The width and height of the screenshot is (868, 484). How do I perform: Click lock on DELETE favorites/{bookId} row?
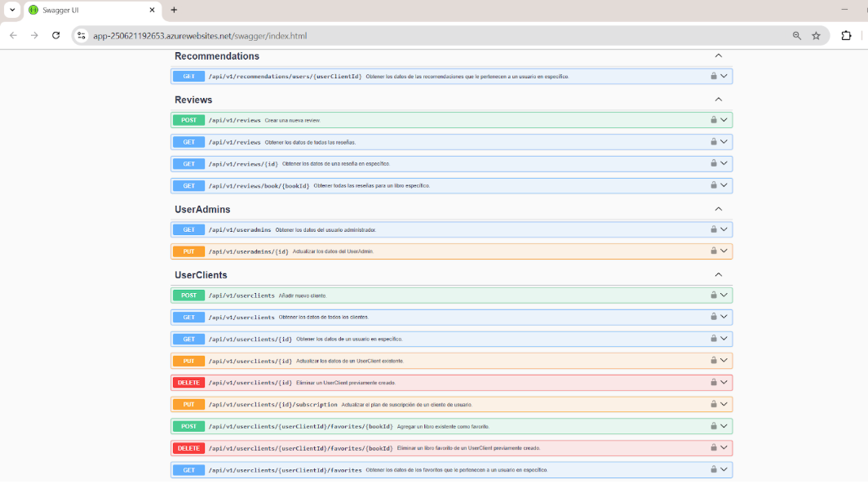[x=714, y=447]
